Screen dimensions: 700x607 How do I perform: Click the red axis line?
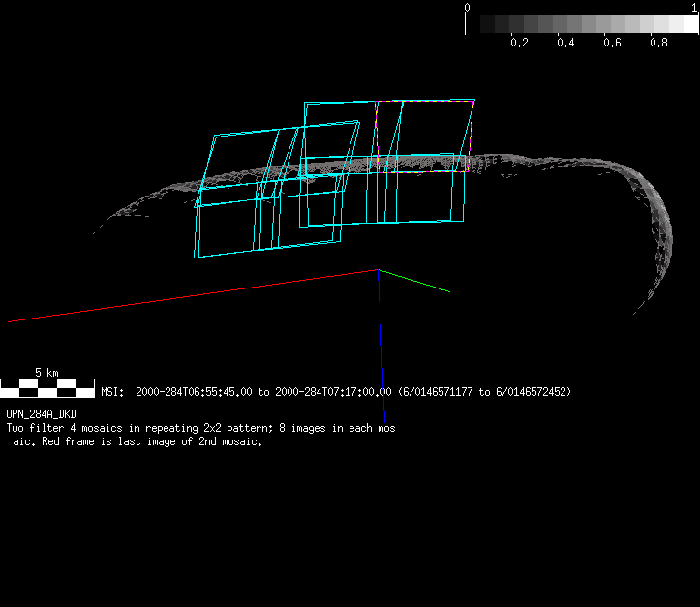[193, 295]
